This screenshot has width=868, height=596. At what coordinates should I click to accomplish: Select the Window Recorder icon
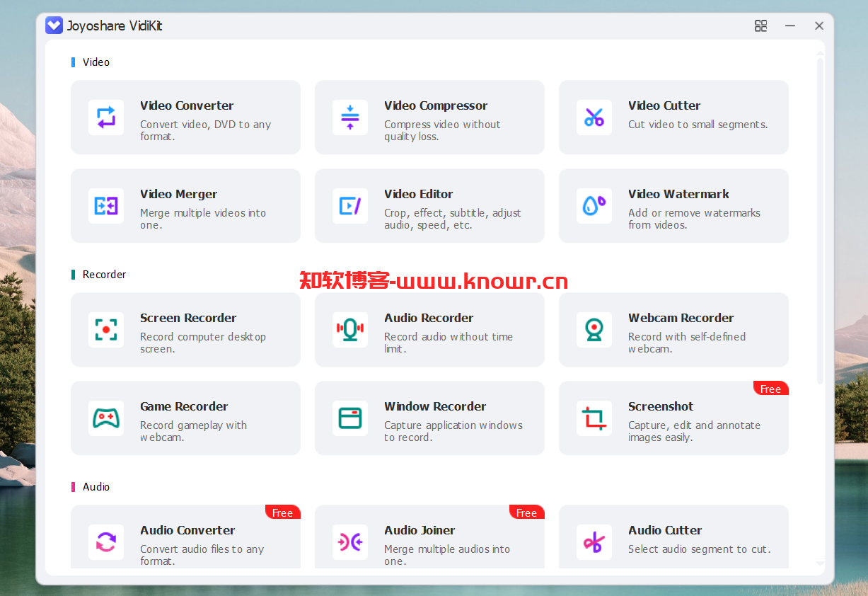tap(350, 418)
